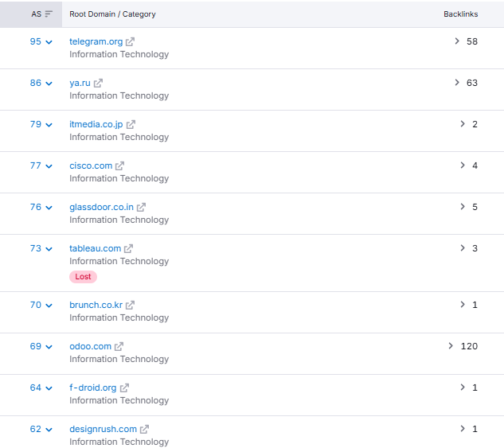Click Root Domain / Category header
This screenshot has width=504, height=448.
click(112, 14)
